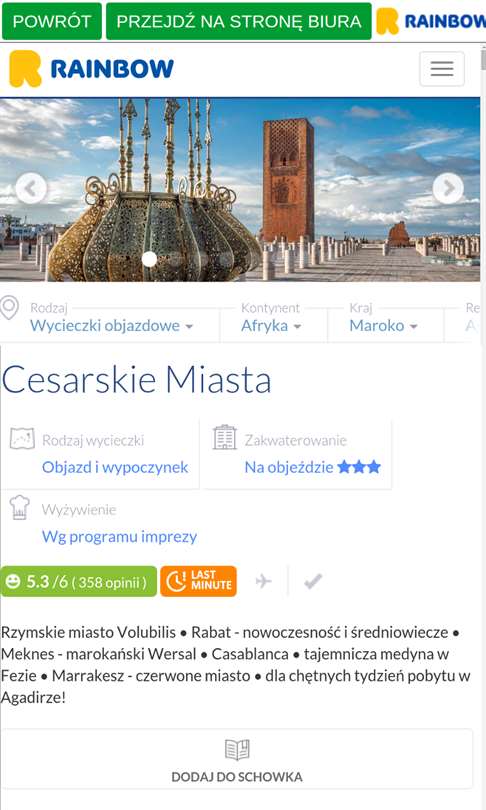The height and width of the screenshot is (810, 486).
Task: Click PRZEJDŹ NA STRONĘ BIURA button
Action: [239, 21]
